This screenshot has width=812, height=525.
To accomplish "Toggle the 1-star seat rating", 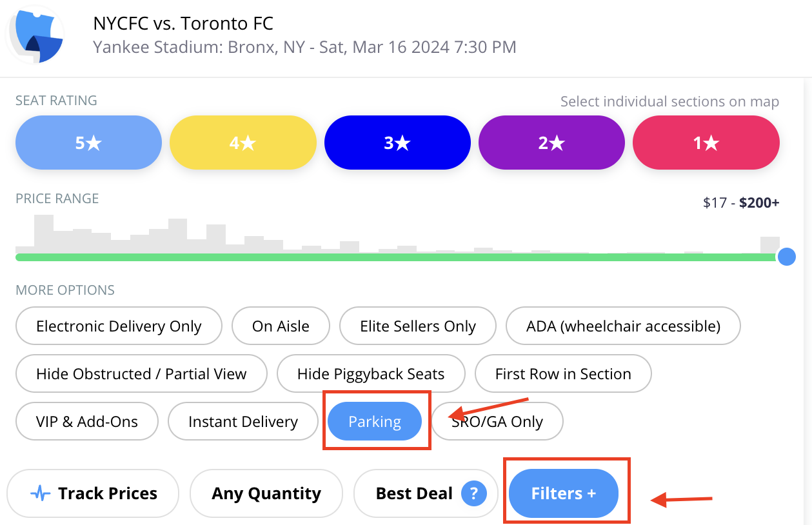I will pyautogui.click(x=706, y=143).
